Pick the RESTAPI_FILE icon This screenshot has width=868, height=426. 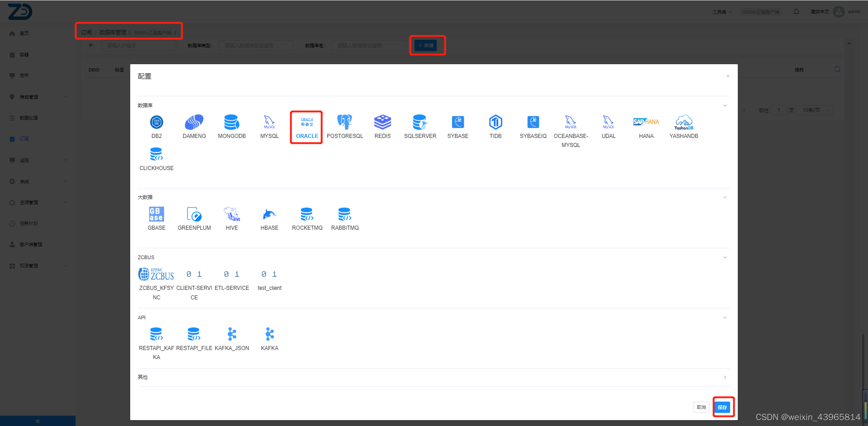click(194, 334)
